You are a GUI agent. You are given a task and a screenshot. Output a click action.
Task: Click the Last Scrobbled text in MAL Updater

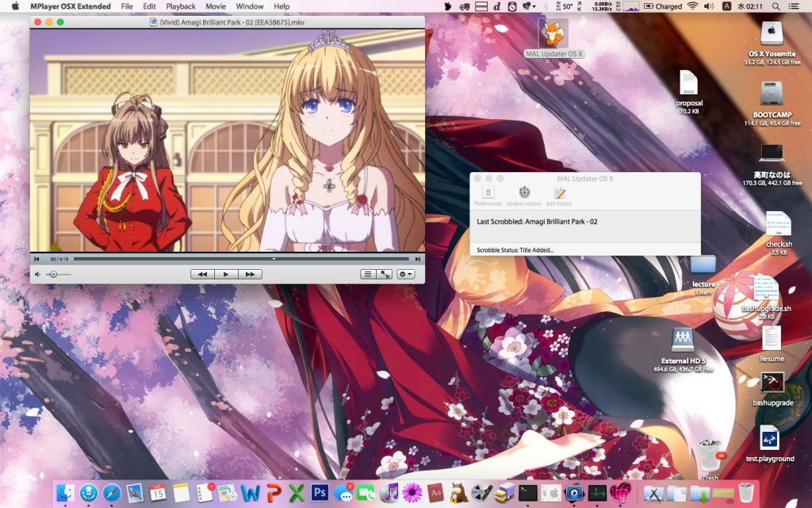[537, 221]
